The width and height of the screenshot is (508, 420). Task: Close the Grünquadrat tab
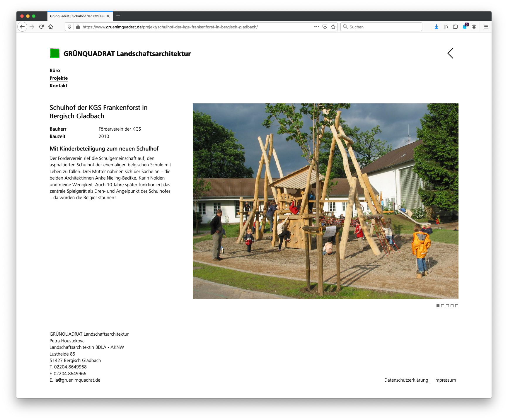(x=108, y=16)
